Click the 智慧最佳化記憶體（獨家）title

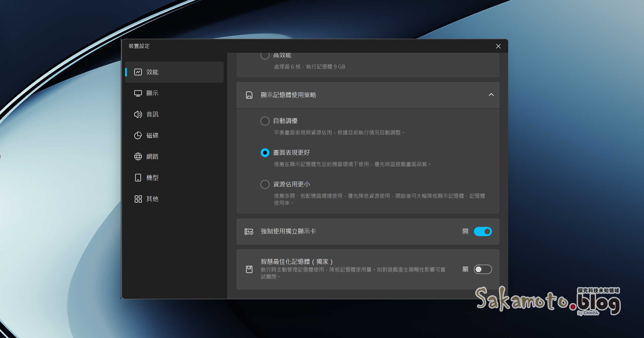(x=297, y=262)
